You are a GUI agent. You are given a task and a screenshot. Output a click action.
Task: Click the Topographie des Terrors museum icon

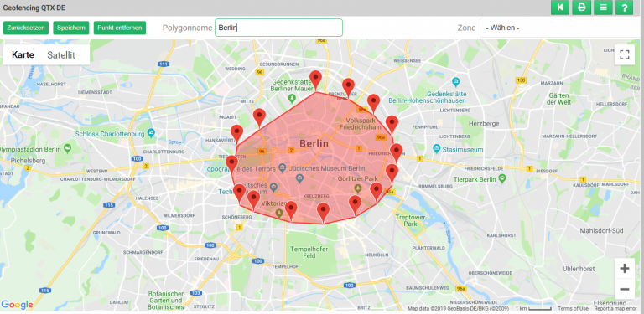coord(282,167)
